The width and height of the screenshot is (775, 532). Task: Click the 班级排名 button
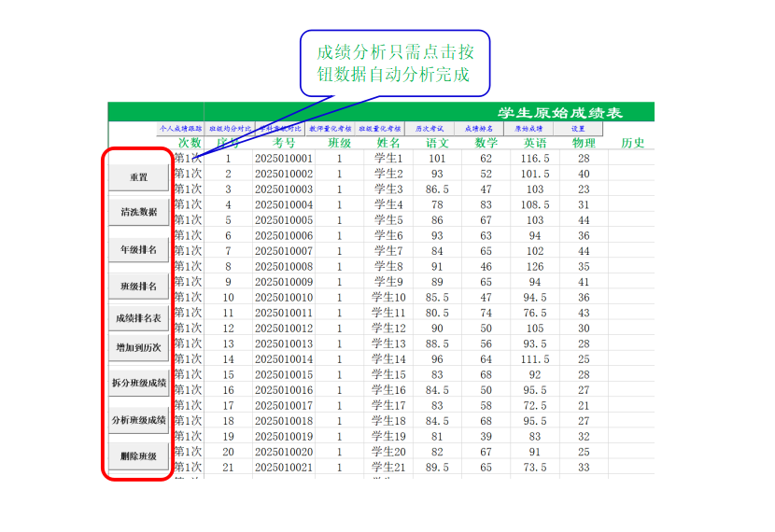(138, 287)
